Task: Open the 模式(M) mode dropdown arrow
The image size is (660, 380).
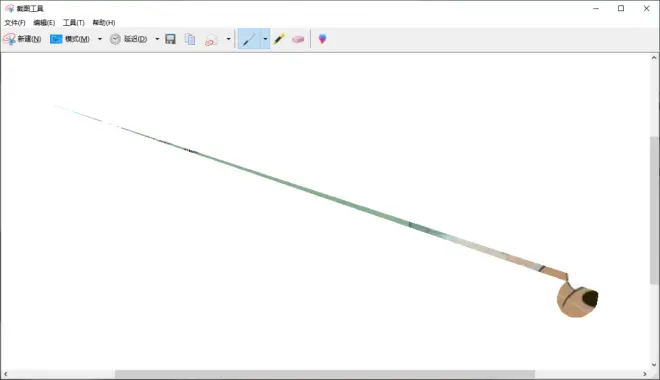Action: click(100, 39)
